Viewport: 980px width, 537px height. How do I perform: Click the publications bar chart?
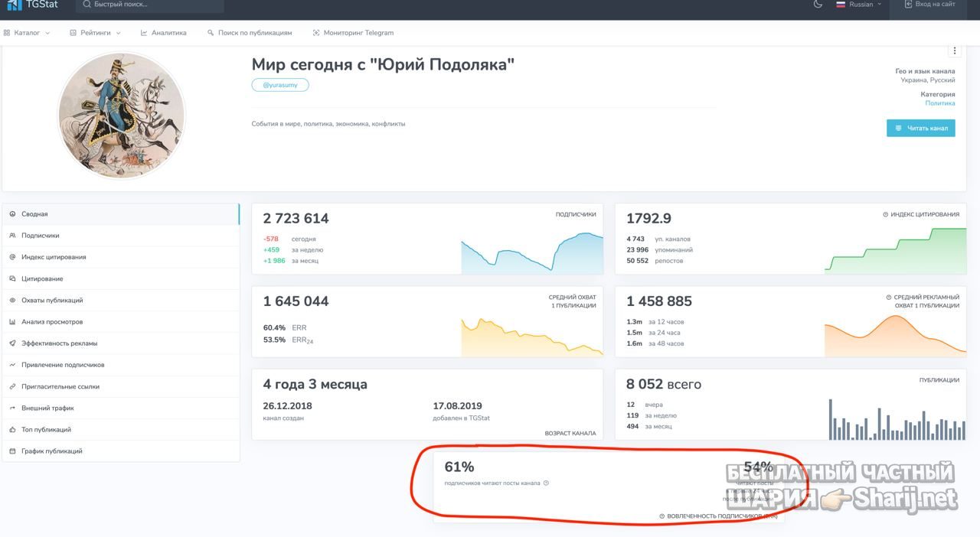[897, 418]
